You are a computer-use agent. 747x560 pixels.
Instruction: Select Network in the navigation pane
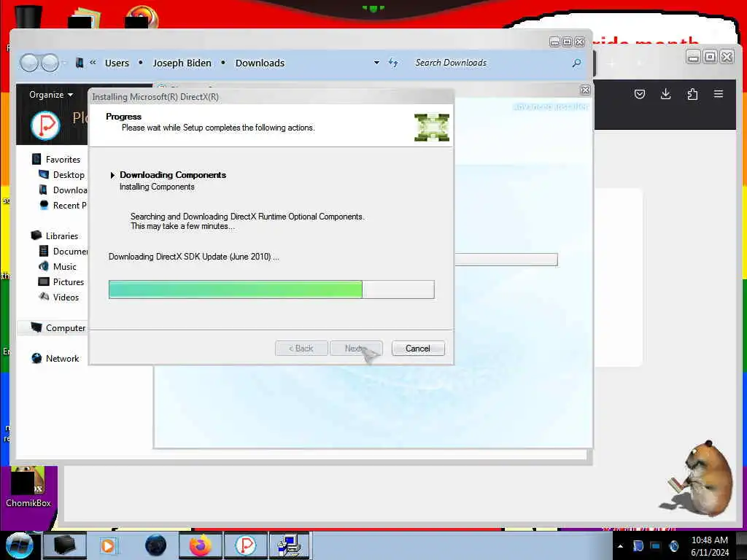pos(63,359)
